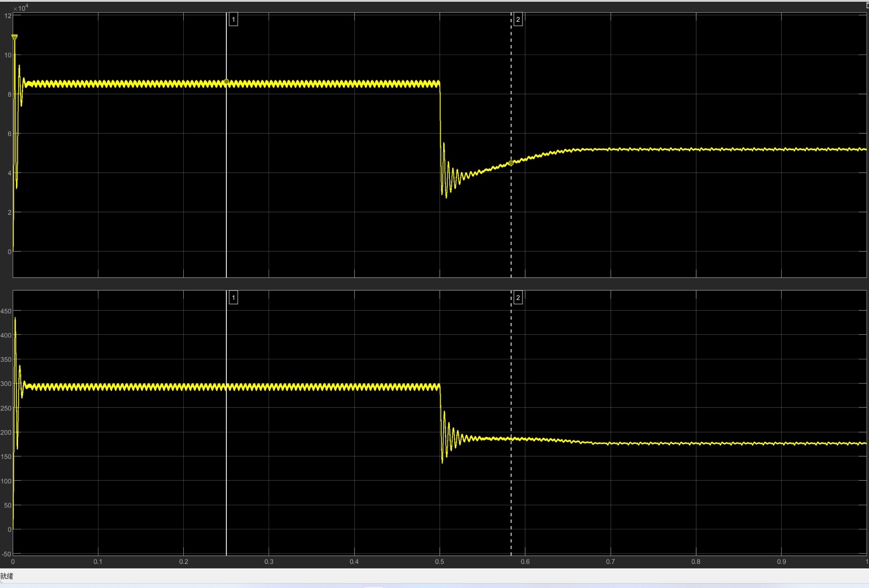Image resolution: width=869 pixels, height=588 pixels.
Task: Click the 就绪 status bar text
Action: tap(7, 576)
